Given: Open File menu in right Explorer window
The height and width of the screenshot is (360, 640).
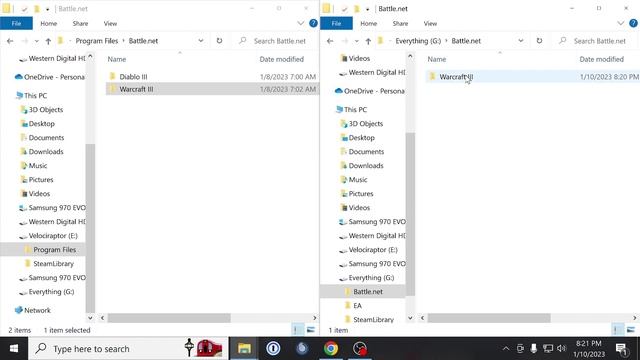Looking at the screenshot, I should pyautogui.click(x=336, y=24).
